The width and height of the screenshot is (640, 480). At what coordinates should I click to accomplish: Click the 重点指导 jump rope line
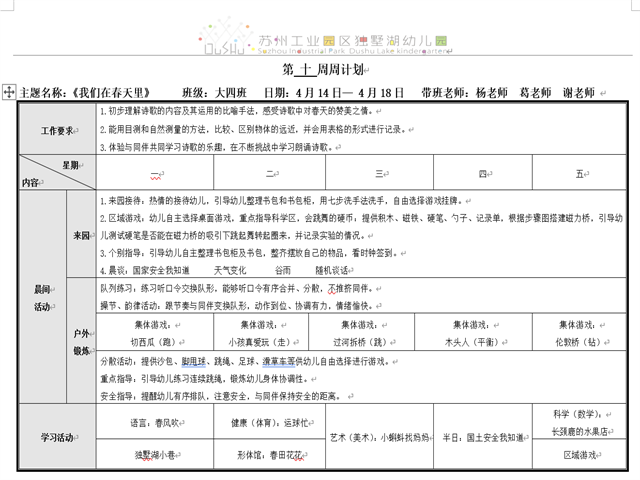pos(204,379)
